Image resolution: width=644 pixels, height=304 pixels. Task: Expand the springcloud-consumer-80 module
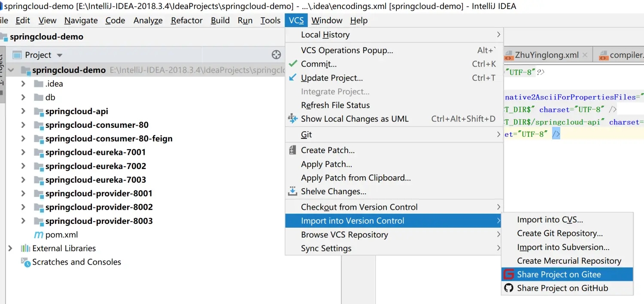click(x=24, y=125)
